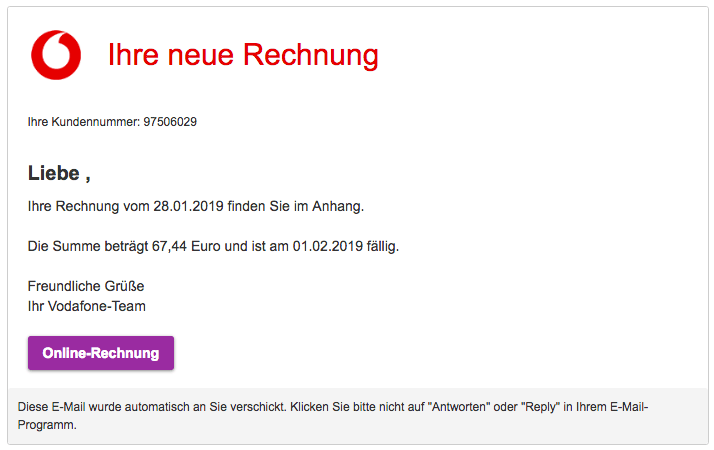
Task: Open the purple Online-Rechnung button
Action: (x=101, y=353)
